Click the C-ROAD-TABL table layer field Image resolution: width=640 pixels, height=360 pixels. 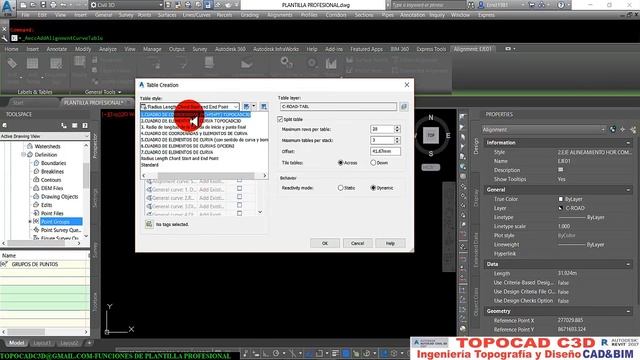[338, 107]
